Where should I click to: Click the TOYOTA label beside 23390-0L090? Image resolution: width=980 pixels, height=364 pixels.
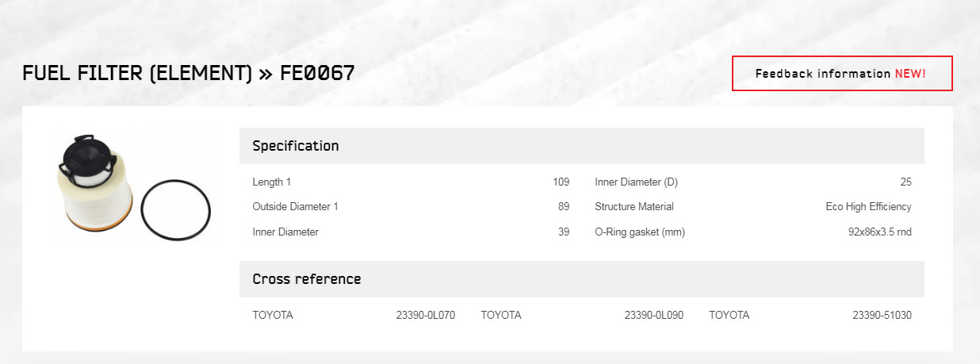pyautogui.click(x=501, y=315)
